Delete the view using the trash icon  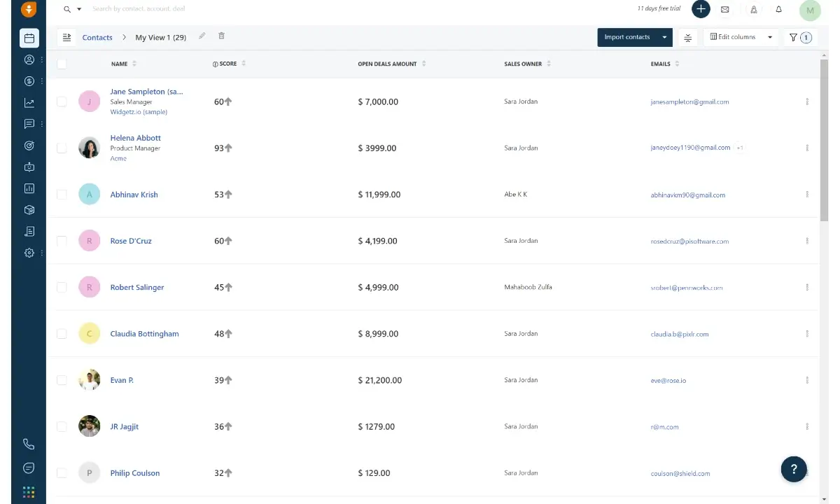[x=222, y=36]
